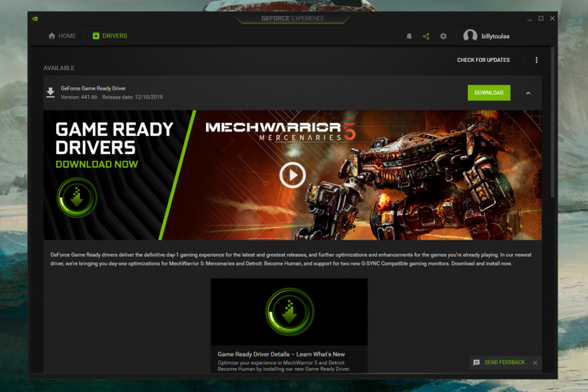Screen dimensions: 588x392
Task: Click the Send Feedback link
Action: coord(505,362)
